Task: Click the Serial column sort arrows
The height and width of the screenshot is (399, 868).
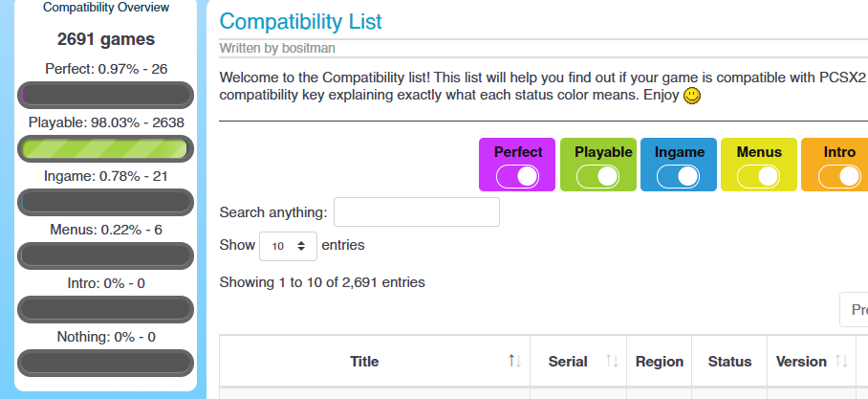Action: click(x=612, y=361)
